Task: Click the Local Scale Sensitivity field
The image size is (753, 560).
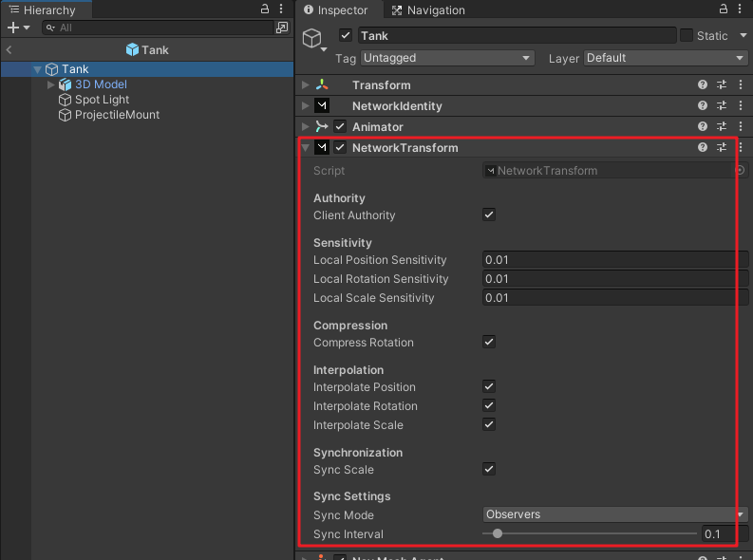Action: 615,297
